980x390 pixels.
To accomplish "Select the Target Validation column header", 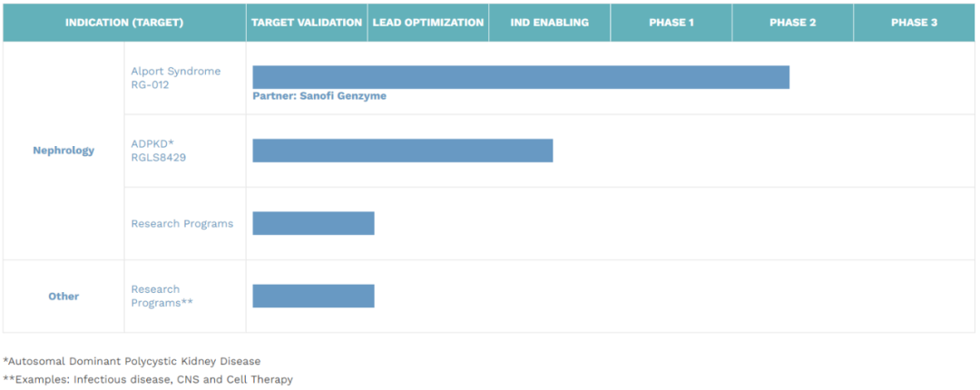I will 307,23.
